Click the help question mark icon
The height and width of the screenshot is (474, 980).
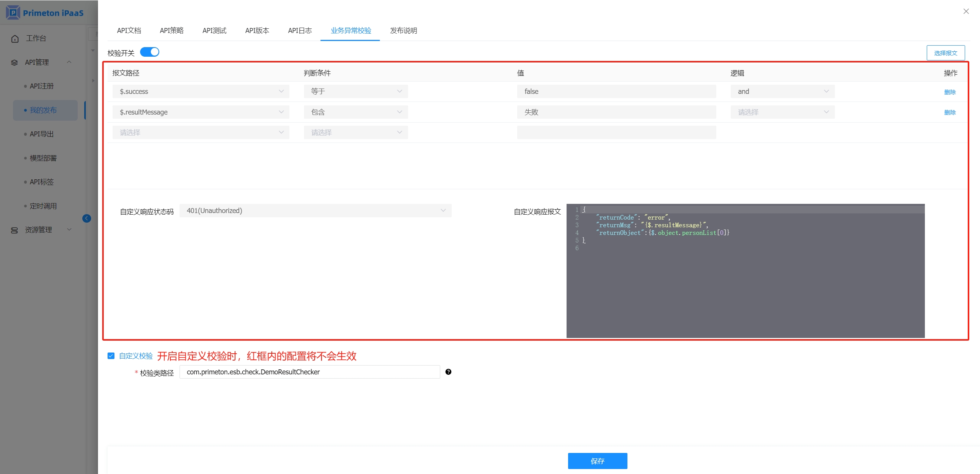448,372
